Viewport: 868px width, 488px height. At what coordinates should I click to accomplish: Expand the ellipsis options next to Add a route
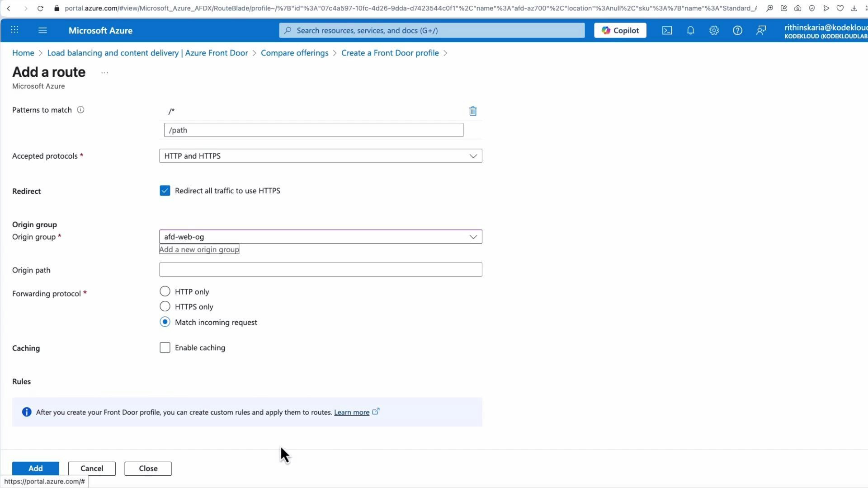point(104,72)
